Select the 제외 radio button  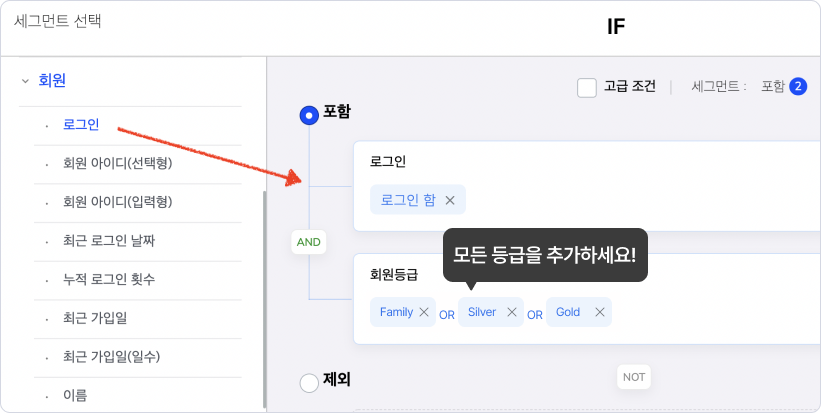click(309, 383)
